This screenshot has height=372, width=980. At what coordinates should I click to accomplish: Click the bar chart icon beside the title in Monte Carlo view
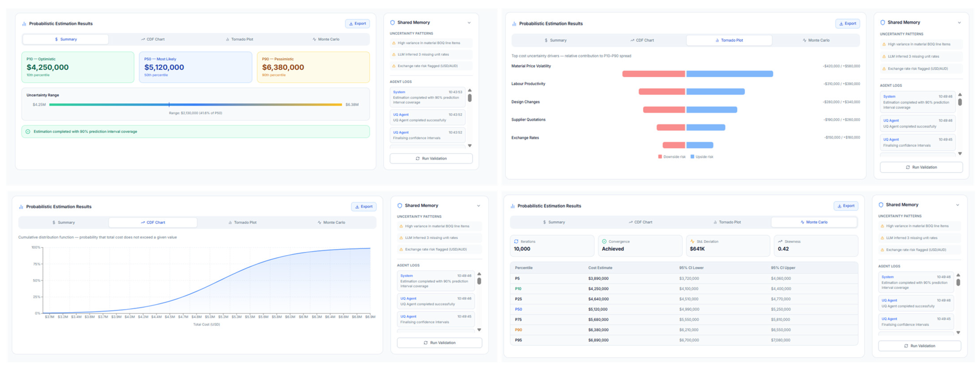tap(513, 206)
